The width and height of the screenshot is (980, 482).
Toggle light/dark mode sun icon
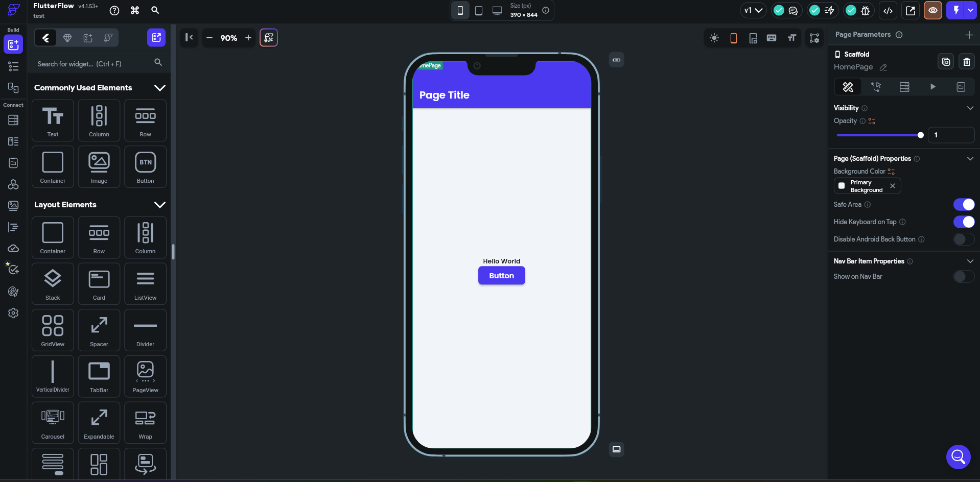[714, 38]
